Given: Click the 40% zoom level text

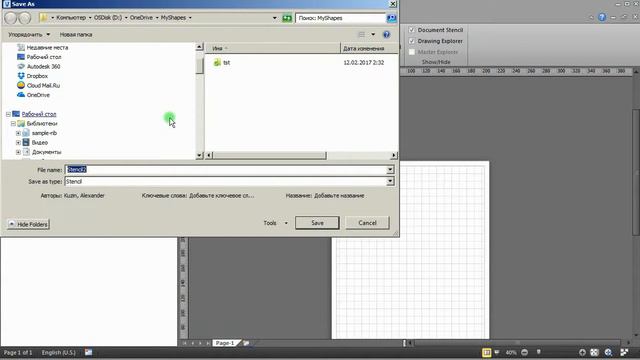Looking at the screenshot, I should pos(511,352).
